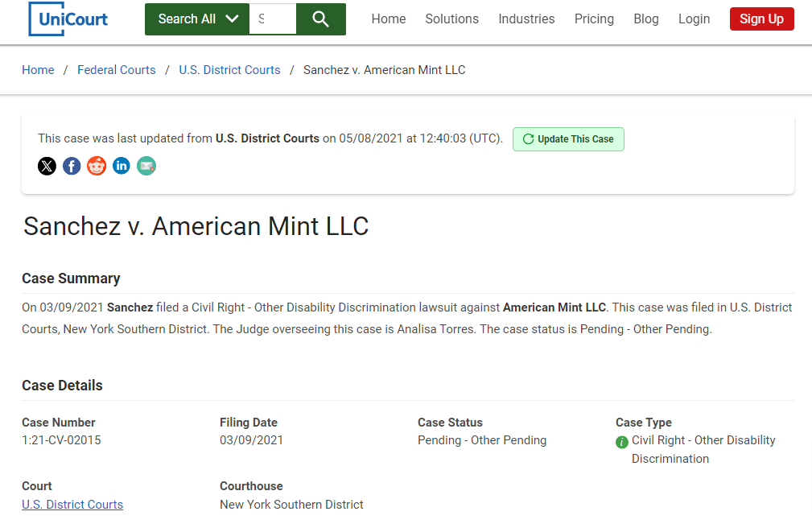The width and height of the screenshot is (812, 528).
Task: Click the magnifying glass search button
Action: tap(321, 19)
